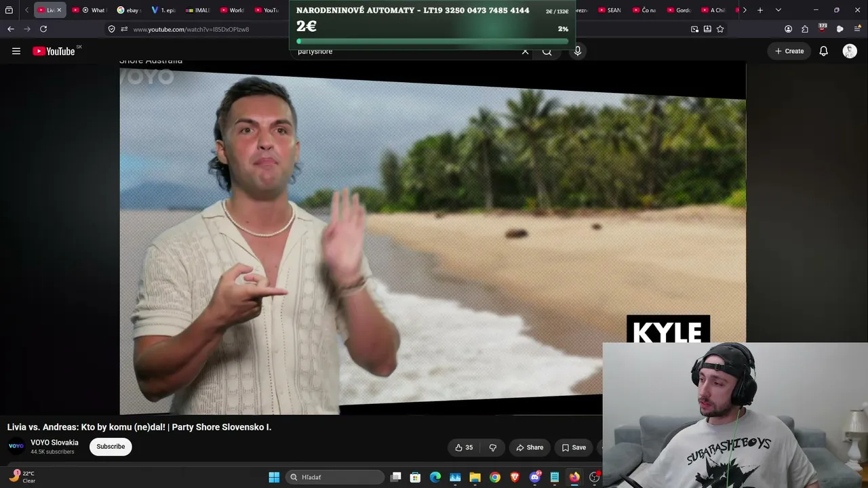The width and height of the screenshot is (868, 488).
Task: Switch to the IMALE tab
Action: click(197, 10)
